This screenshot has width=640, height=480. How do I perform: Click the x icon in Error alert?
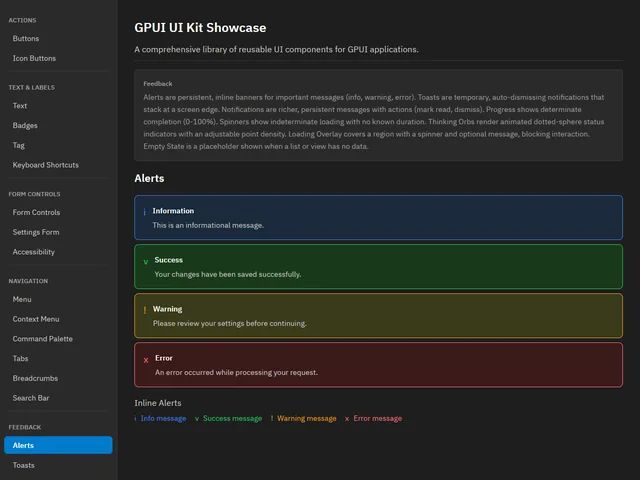click(x=146, y=360)
